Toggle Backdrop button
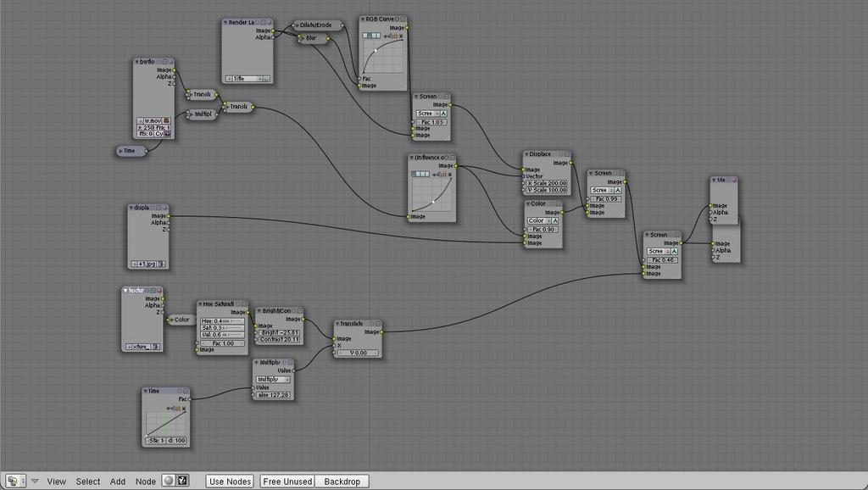Screen dimensions: 868x490 (x=342, y=482)
